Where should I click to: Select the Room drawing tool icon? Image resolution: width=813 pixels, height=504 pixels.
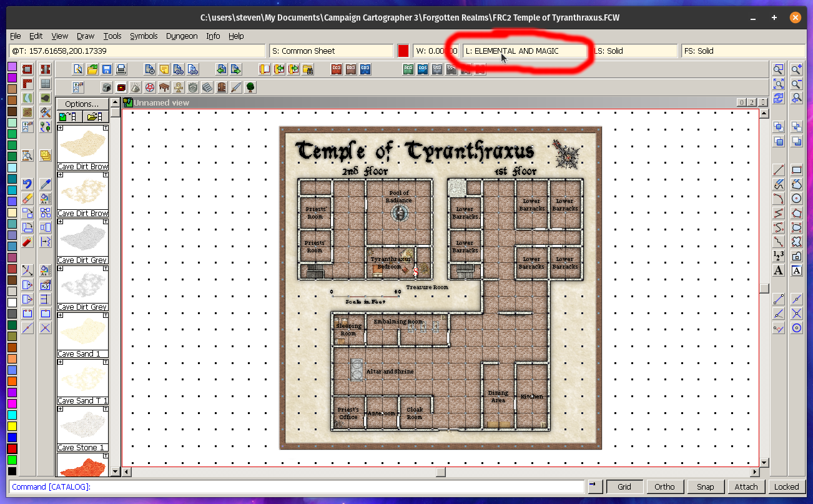(x=27, y=69)
